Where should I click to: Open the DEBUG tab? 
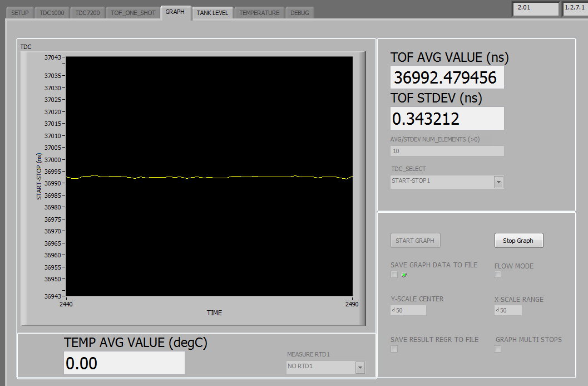coord(300,13)
